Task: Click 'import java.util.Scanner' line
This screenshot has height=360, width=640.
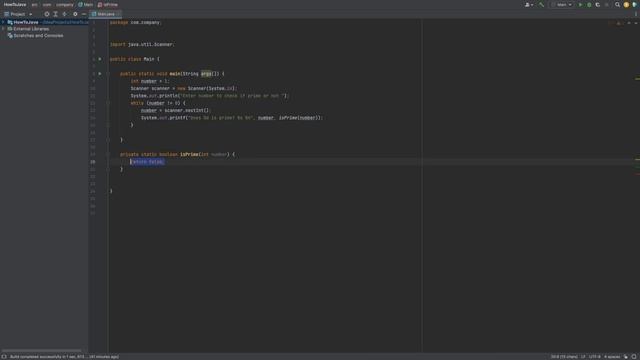Action: pos(141,44)
